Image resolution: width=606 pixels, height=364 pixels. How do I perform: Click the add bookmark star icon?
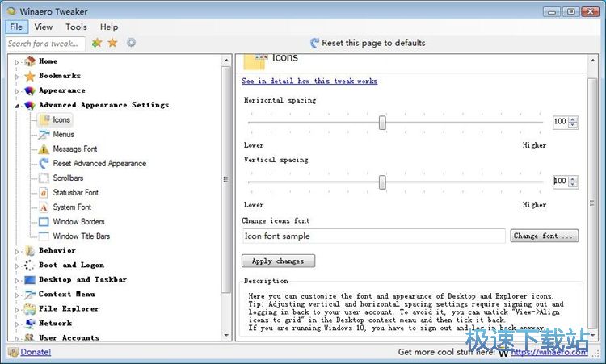click(97, 43)
